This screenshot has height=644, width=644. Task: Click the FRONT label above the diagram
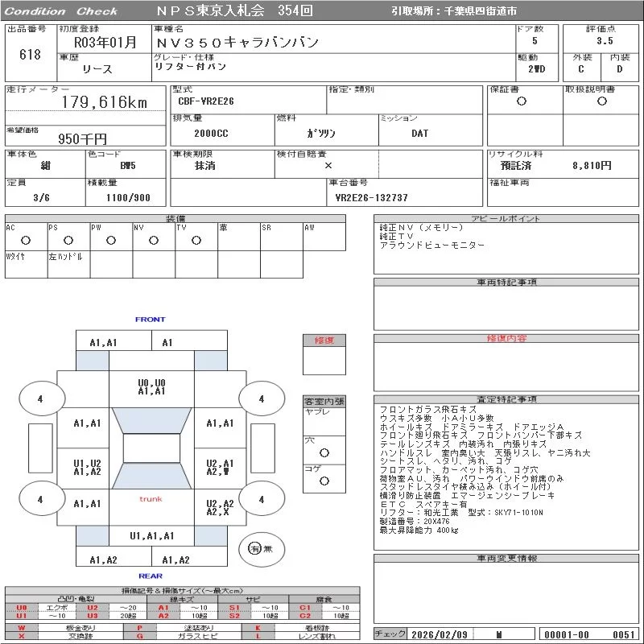point(150,319)
